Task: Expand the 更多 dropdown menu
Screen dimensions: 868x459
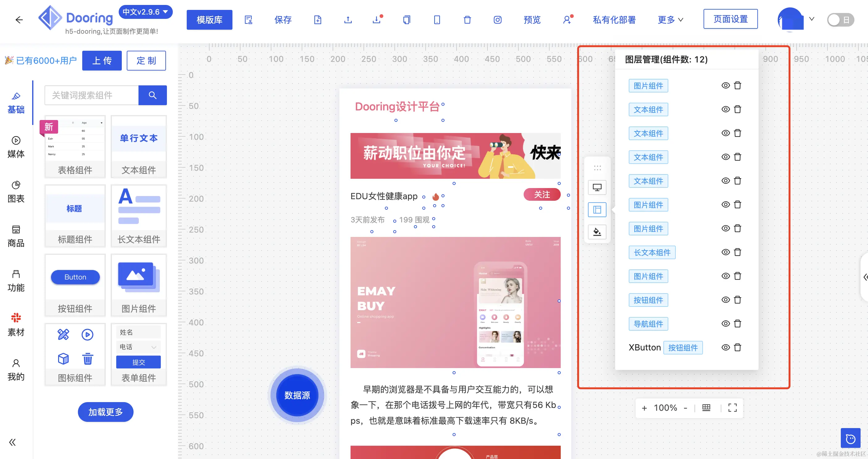Action: (670, 20)
